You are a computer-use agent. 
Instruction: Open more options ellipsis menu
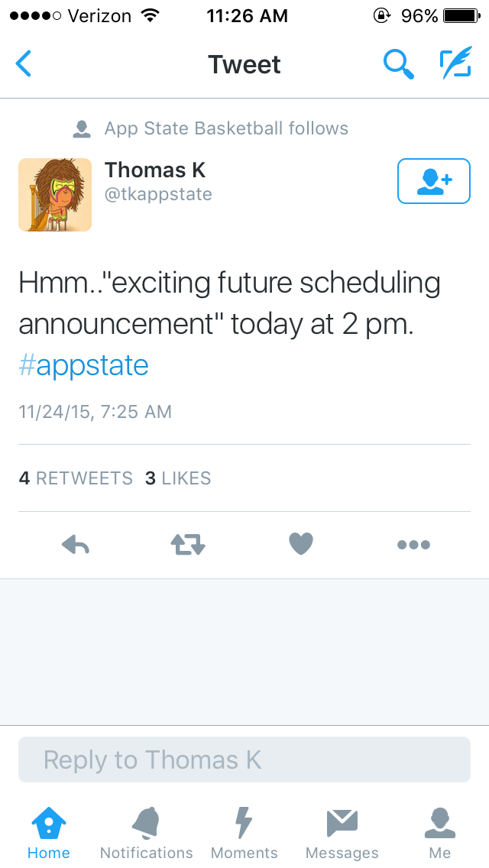click(x=413, y=545)
